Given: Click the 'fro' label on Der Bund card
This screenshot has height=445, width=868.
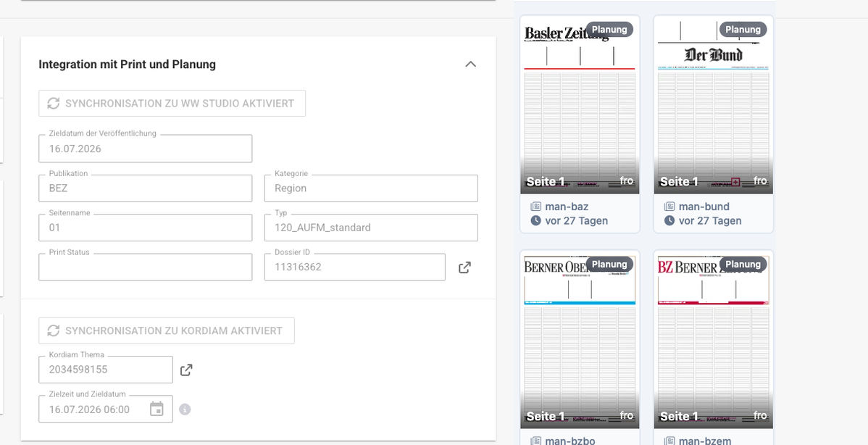Looking at the screenshot, I should click(x=761, y=181).
